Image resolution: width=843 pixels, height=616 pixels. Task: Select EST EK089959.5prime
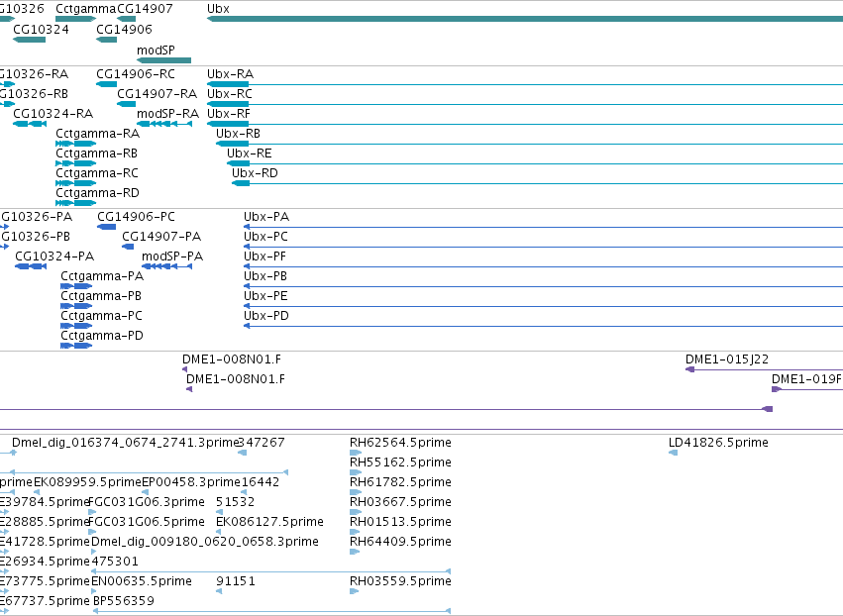point(87,482)
